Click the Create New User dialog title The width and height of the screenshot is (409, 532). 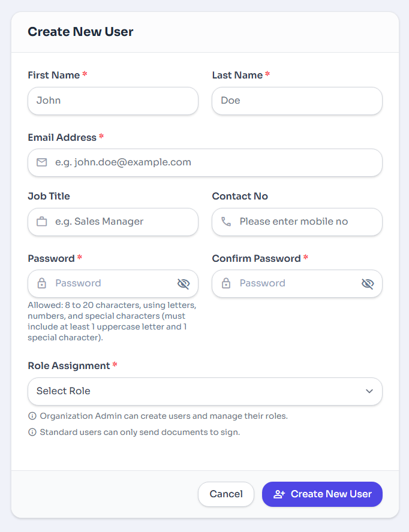pos(80,32)
